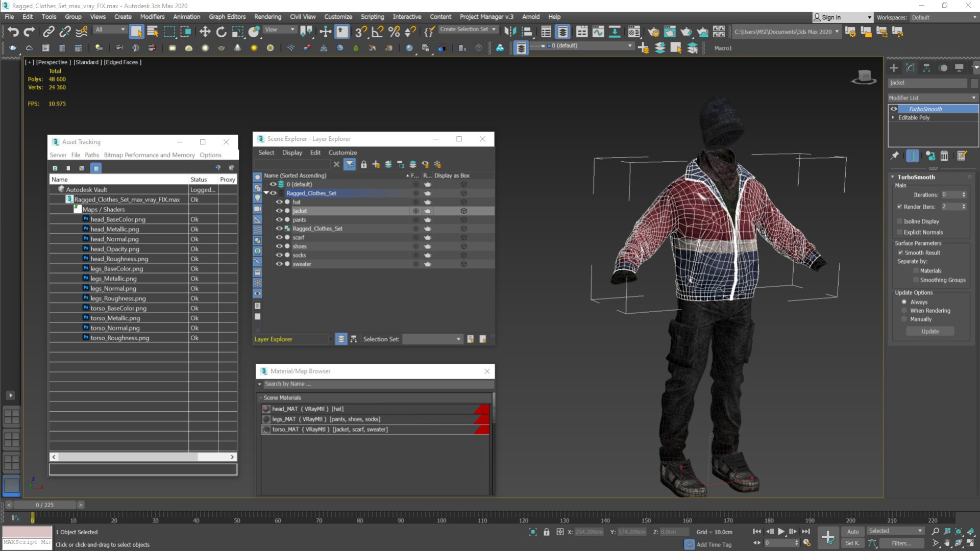Open the Selection Set dropdown in Scene Explorer
Screen dimensions: 980x551
point(432,339)
